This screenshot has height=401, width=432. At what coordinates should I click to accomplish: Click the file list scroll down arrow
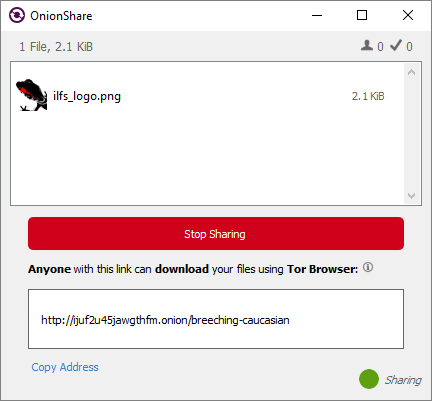411,195
